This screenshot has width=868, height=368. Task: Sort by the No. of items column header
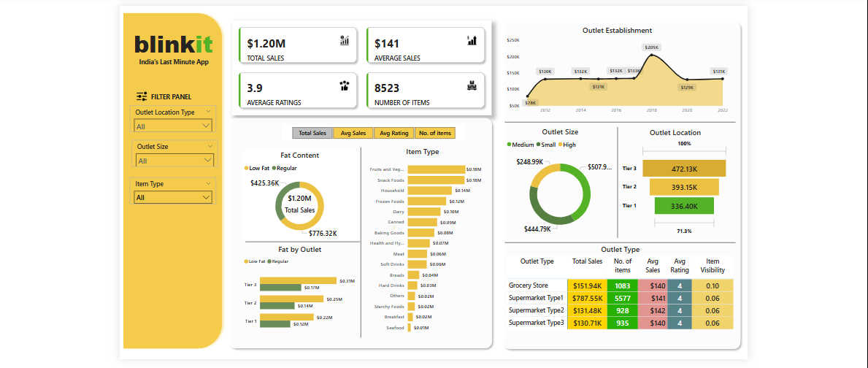point(623,266)
